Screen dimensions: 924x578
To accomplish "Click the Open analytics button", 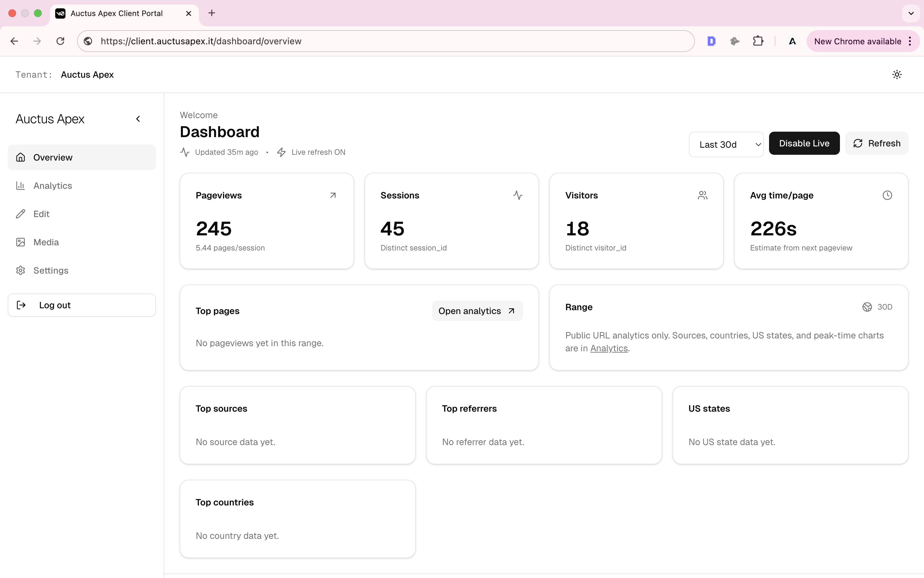I will 477,311.
